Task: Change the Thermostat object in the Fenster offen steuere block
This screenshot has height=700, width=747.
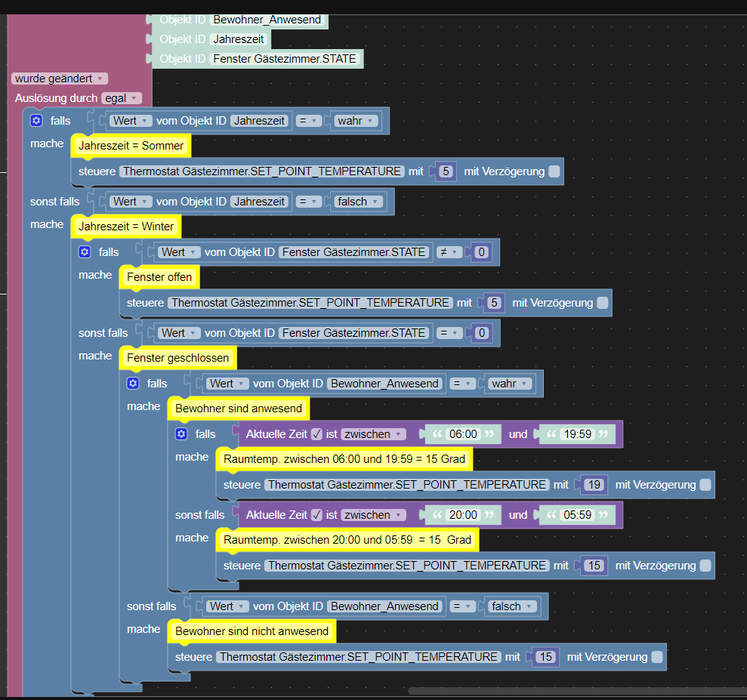Action: [x=310, y=303]
